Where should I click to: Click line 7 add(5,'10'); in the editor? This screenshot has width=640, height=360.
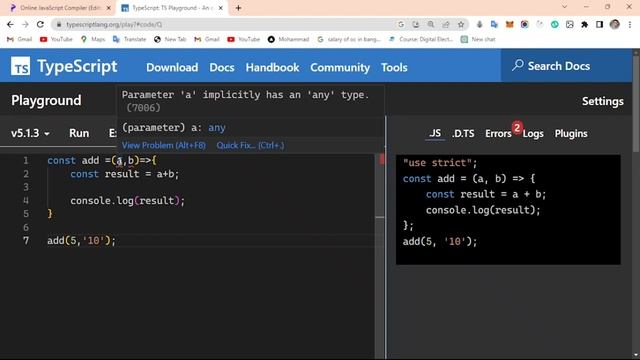pyautogui.click(x=81, y=241)
